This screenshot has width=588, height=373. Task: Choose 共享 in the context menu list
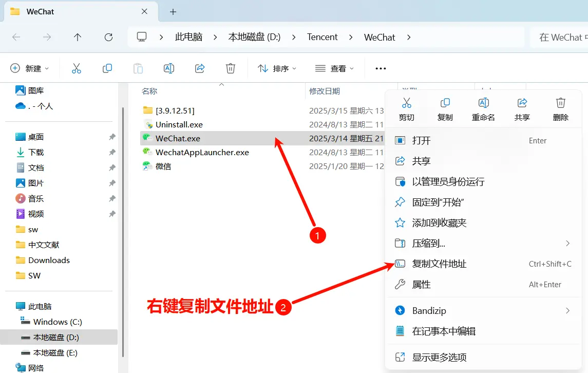(483, 161)
